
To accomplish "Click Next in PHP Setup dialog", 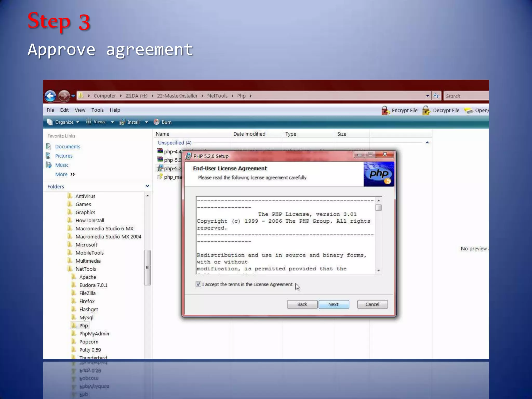I will [334, 304].
